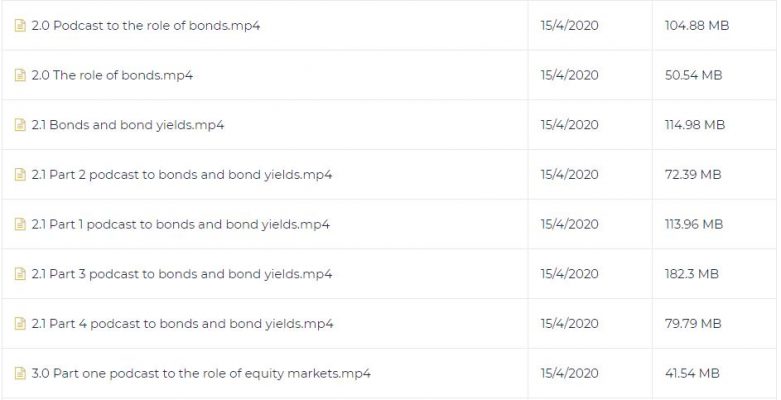The image size is (781, 400).
Task: Click file icon for 3.0 Part one podcast
Action: 20,374
